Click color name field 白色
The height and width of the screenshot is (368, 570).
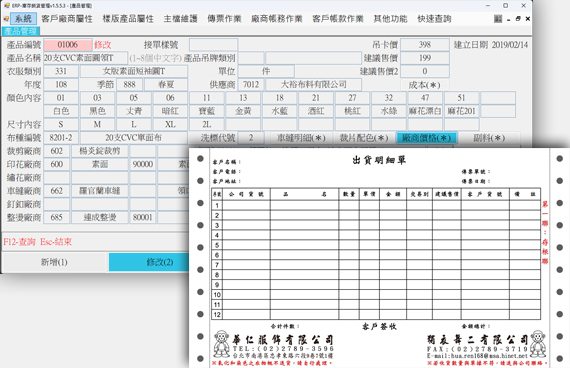pyautogui.click(x=61, y=111)
